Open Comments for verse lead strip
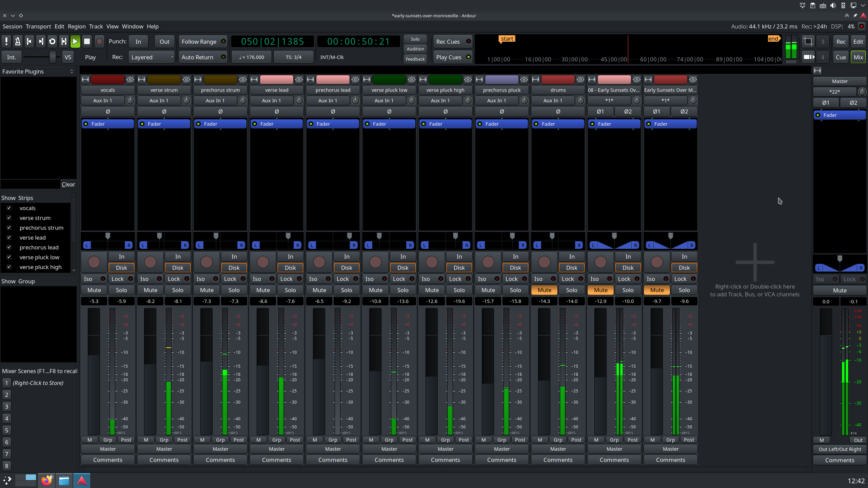This screenshot has height=488, width=868. pyautogui.click(x=277, y=460)
